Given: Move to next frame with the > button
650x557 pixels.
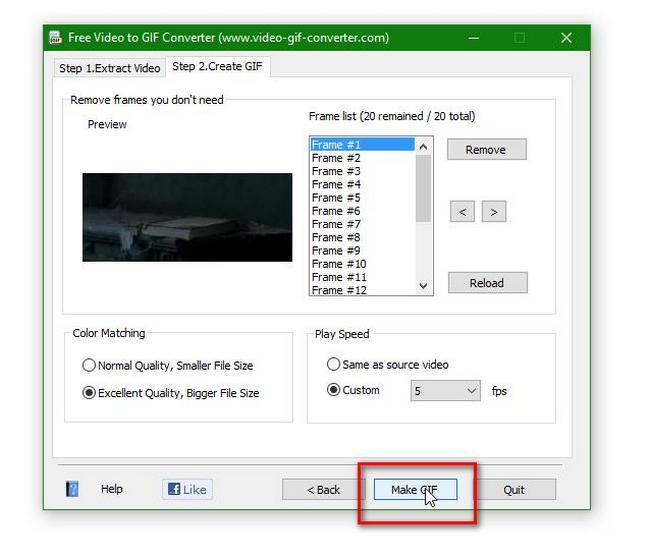Looking at the screenshot, I should (x=494, y=212).
